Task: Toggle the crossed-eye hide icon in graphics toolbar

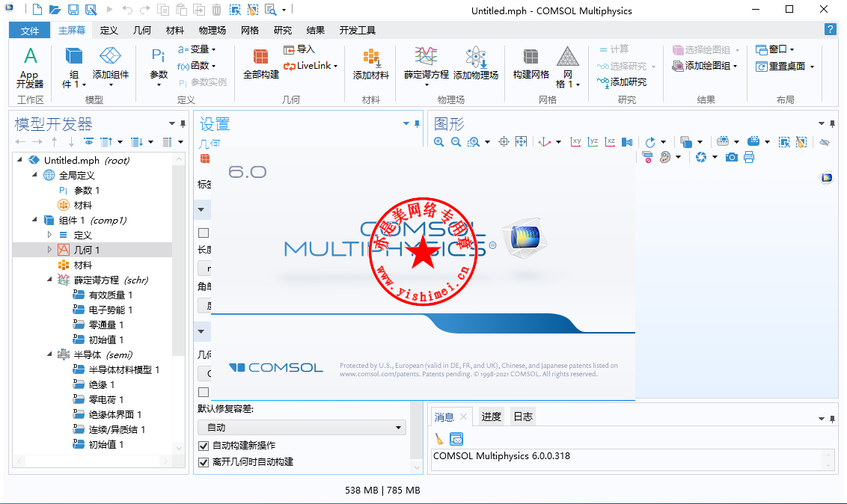Action: coord(825,142)
